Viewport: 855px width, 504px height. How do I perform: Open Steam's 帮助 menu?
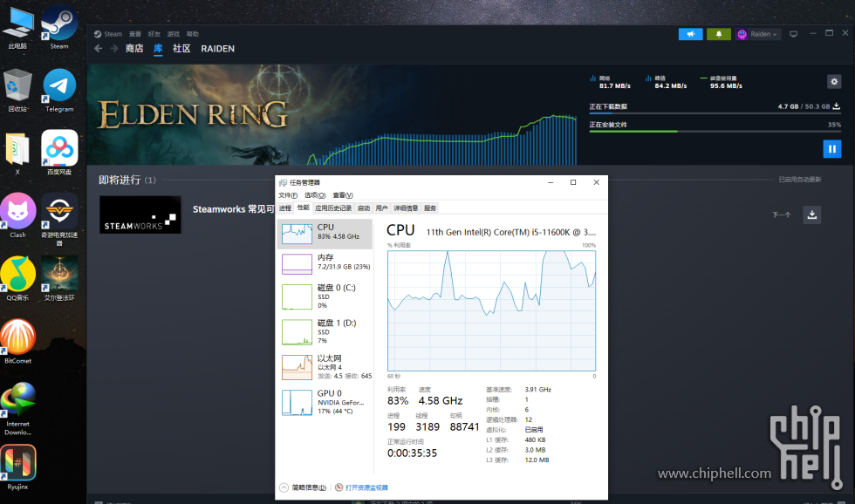coord(193,34)
